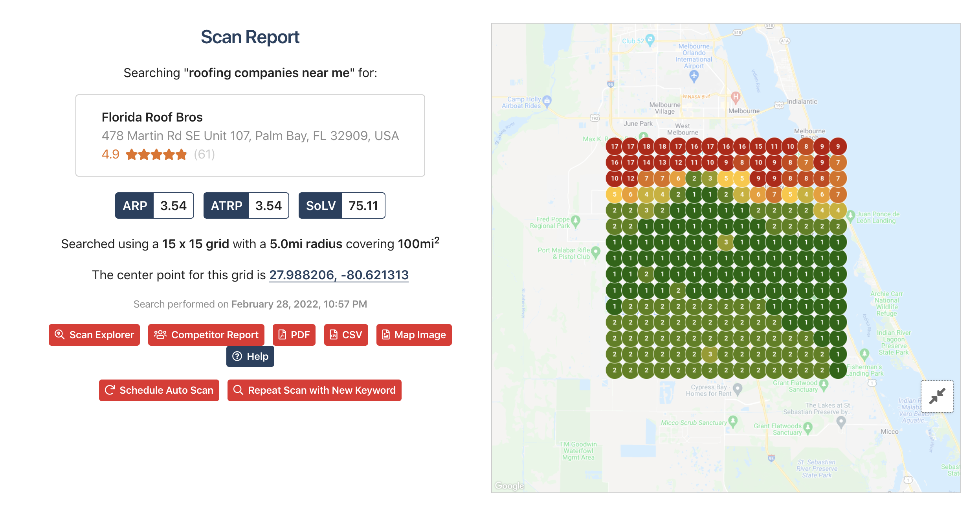980x516 pixels.
Task: Click Schedule Auto Scan
Action: tap(159, 390)
